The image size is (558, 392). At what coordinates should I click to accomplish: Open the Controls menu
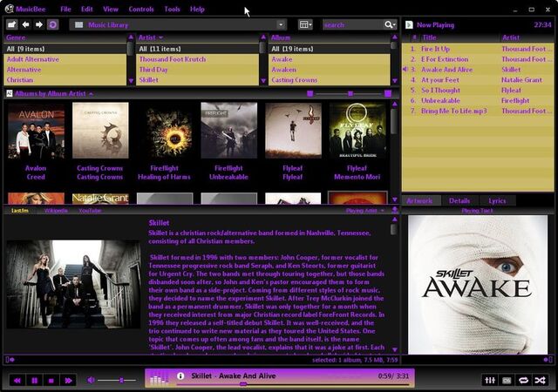coord(141,10)
